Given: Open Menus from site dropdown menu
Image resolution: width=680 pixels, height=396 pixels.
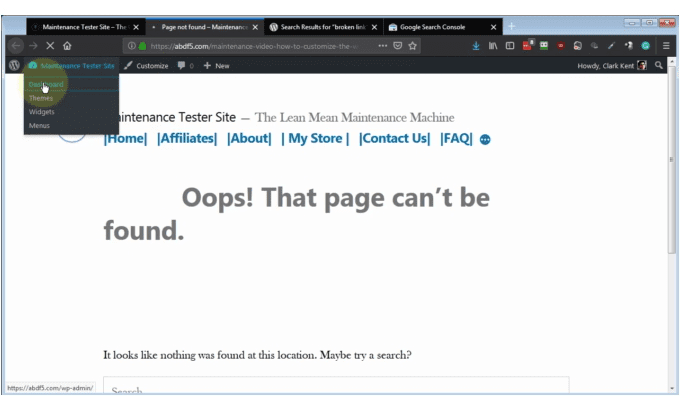Looking at the screenshot, I should [39, 126].
